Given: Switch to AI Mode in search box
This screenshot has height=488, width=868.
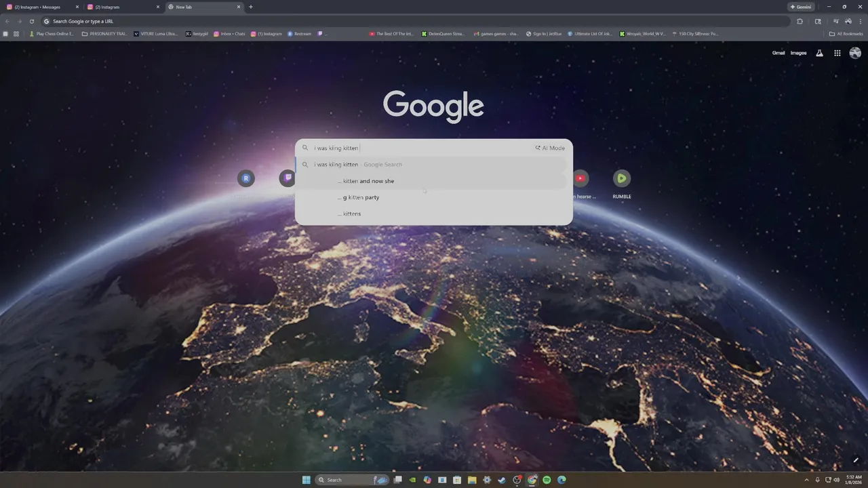Looking at the screenshot, I should pos(550,148).
